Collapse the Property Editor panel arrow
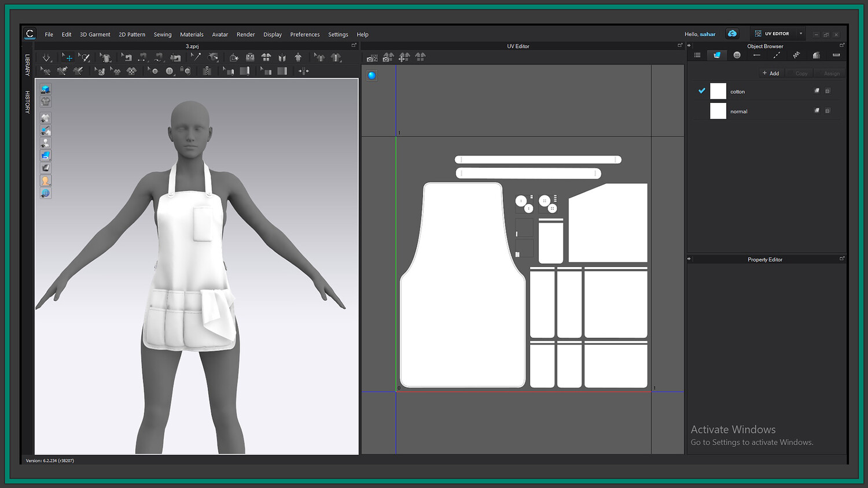Image resolution: width=868 pixels, height=488 pixels. click(689, 259)
